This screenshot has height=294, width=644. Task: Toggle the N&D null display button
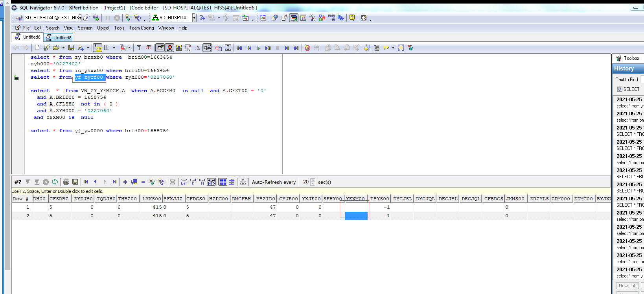[x=212, y=182]
